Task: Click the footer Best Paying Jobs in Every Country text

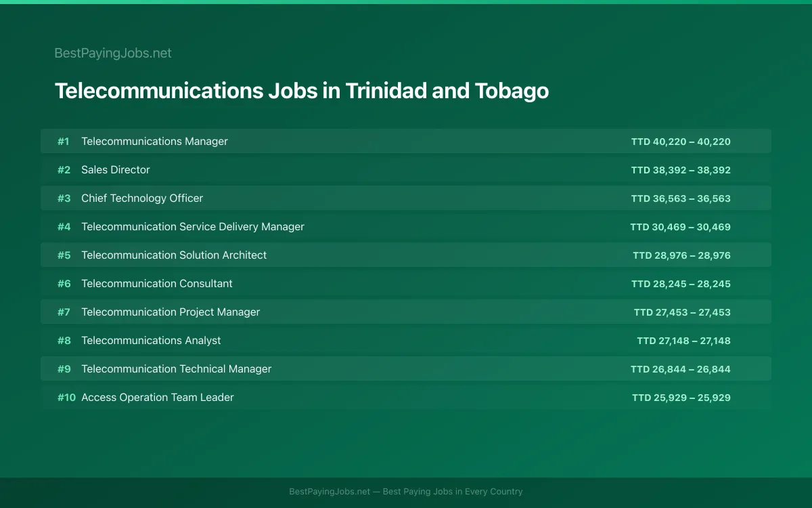Action: point(453,492)
